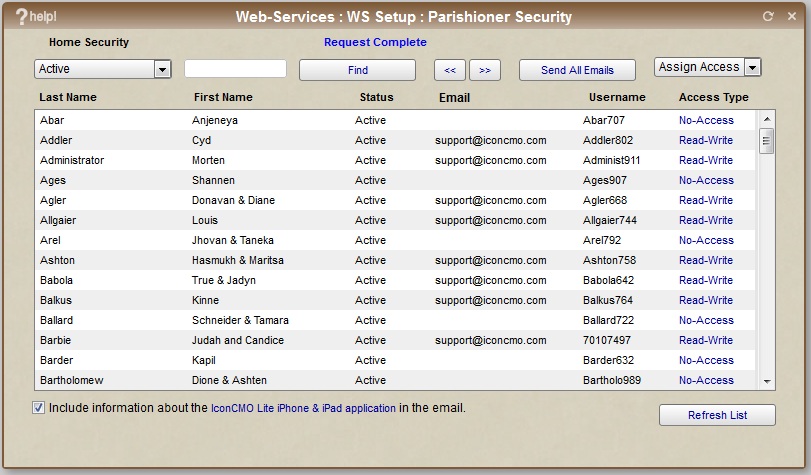This screenshot has height=475, width=811.
Task: Select last name Administrator
Action: pos(72,160)
